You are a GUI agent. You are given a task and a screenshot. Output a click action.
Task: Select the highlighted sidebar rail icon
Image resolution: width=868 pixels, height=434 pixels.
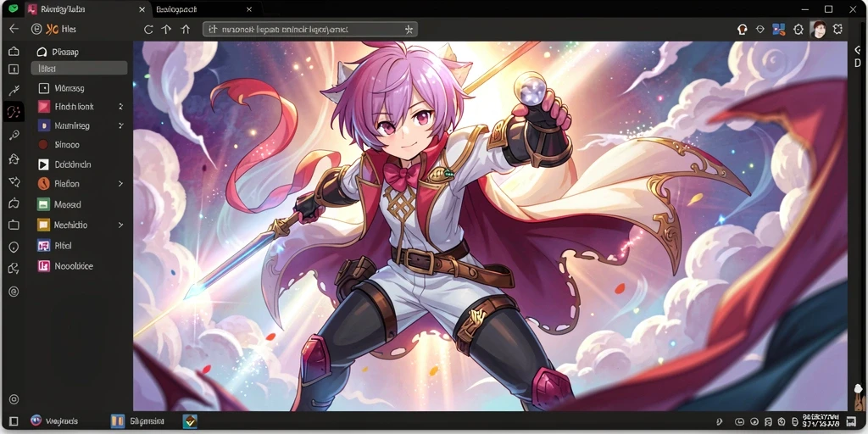pos(14,112)
